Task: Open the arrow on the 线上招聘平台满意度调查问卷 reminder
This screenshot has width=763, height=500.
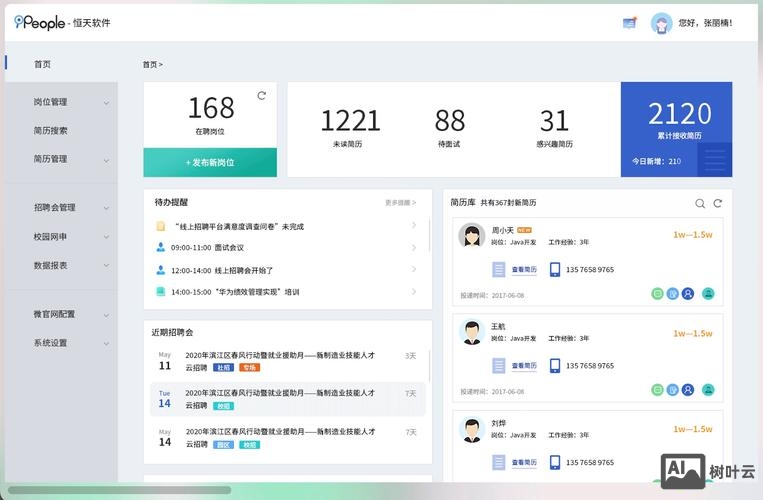Action: (414, 225)
